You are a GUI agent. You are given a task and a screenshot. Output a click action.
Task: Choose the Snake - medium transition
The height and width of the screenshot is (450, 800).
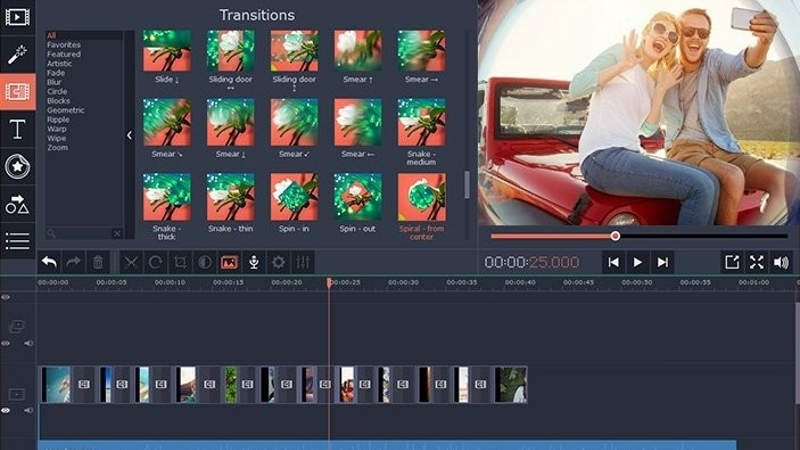click(x=421, y=122)
